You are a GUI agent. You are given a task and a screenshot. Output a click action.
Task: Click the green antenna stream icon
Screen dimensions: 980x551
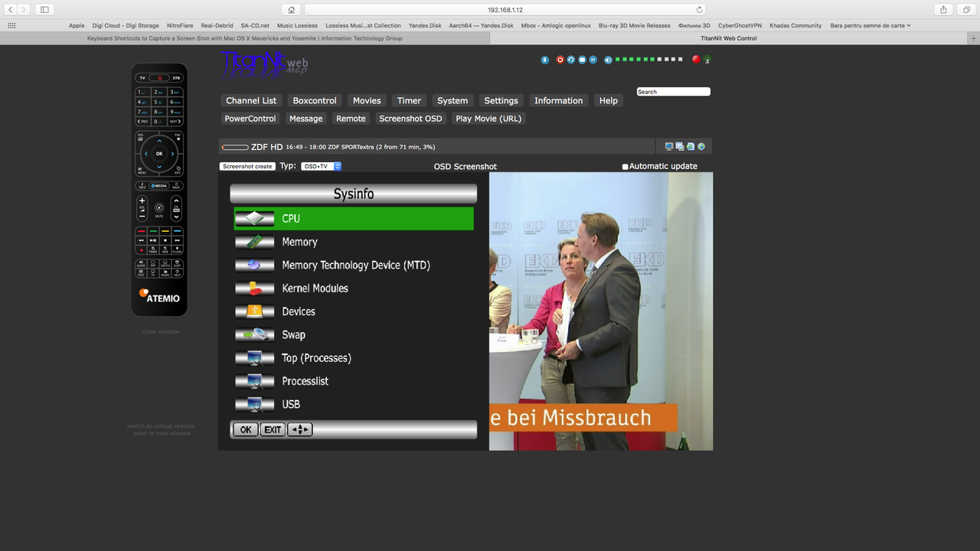tap(707, 60)
